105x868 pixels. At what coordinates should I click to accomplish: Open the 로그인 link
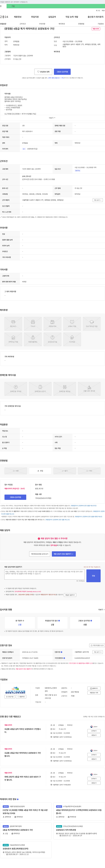point(98,10)
